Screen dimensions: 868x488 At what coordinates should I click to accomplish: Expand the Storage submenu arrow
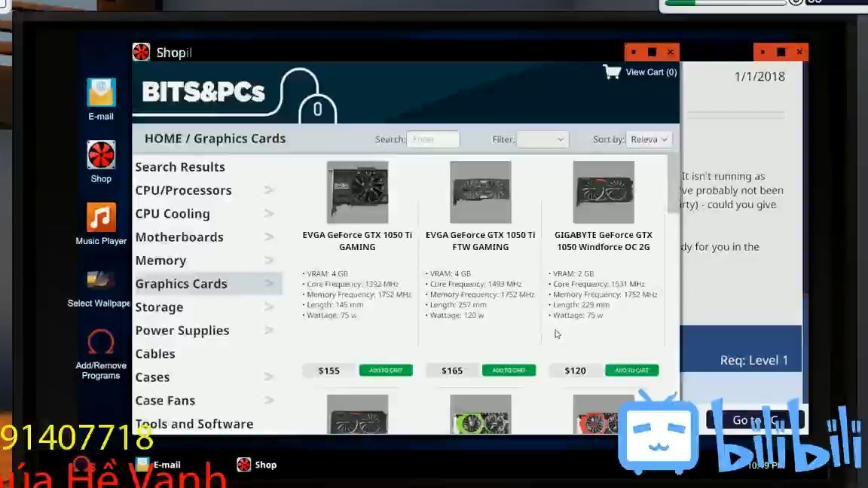269,307
